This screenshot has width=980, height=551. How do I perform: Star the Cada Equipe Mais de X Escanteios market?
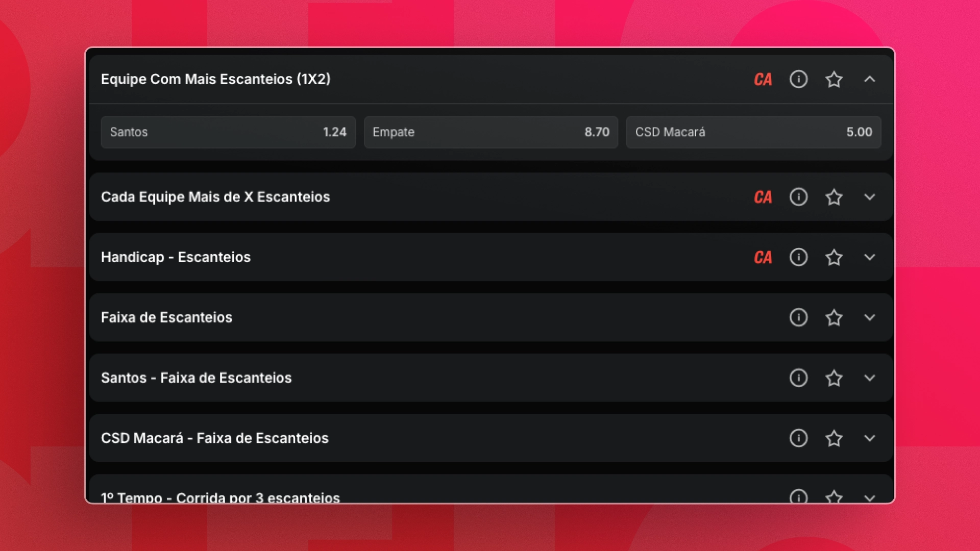[834, 196]
